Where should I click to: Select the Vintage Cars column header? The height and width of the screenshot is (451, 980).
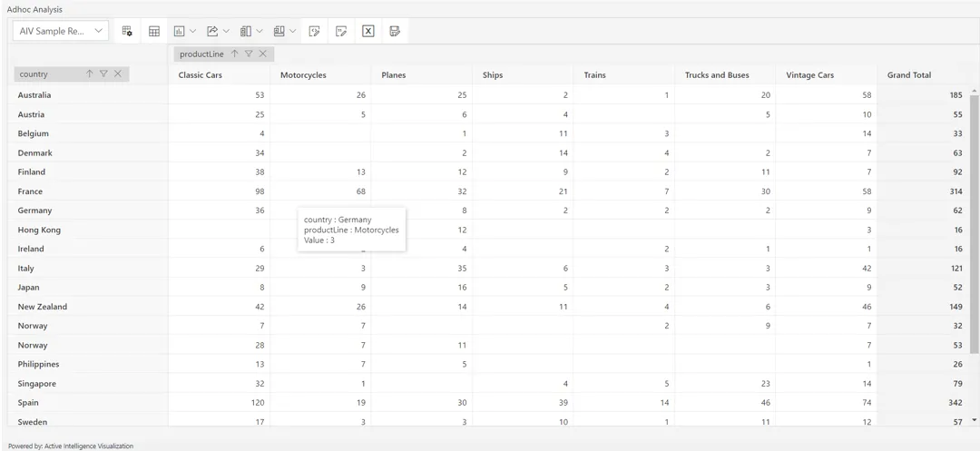(x=809, y=75)
